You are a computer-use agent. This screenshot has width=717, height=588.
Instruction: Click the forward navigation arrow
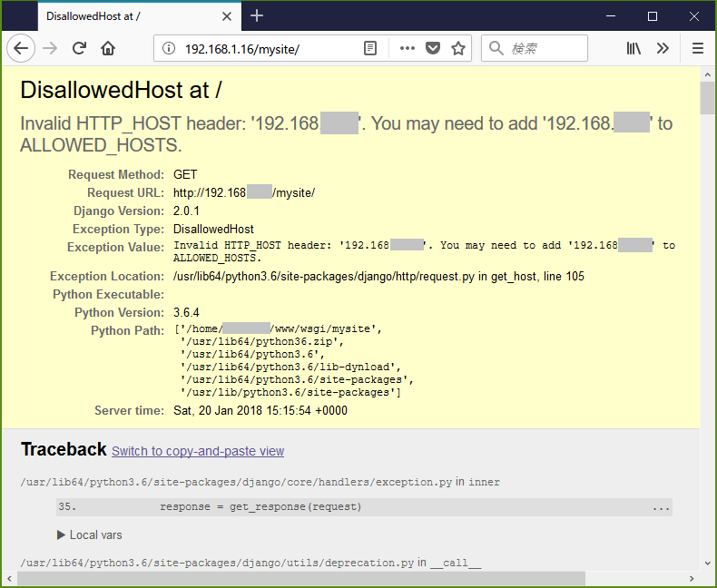pyautogui.click(x=50, y=48)
